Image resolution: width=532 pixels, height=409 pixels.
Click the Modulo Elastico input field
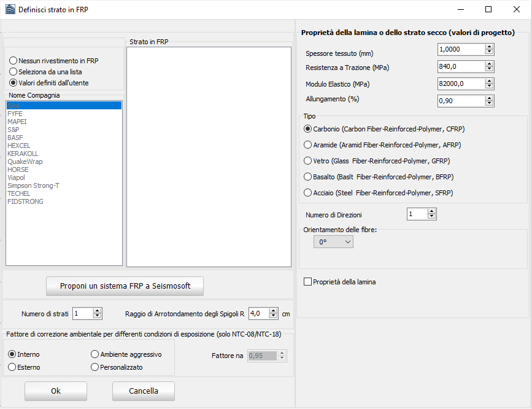tap(460, 84)
